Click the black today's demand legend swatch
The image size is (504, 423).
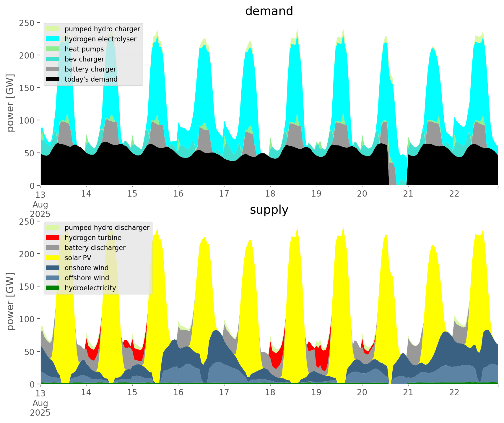pyautogui.click(x=53, y=79)
